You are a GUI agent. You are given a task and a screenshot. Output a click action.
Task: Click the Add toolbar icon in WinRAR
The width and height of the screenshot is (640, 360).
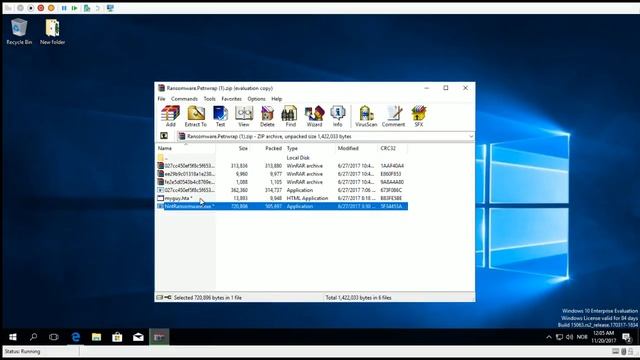(x=170, y=116)
